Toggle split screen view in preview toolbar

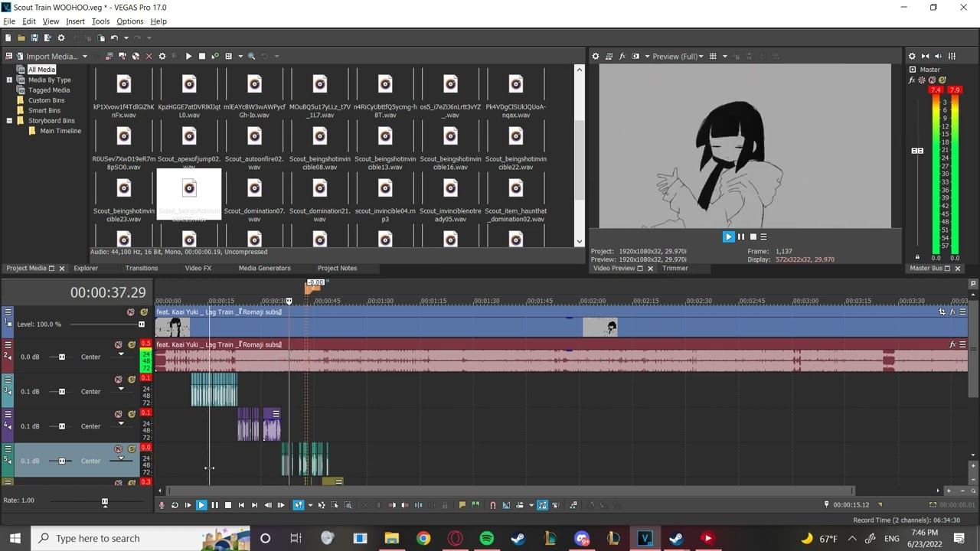point(635,56)
